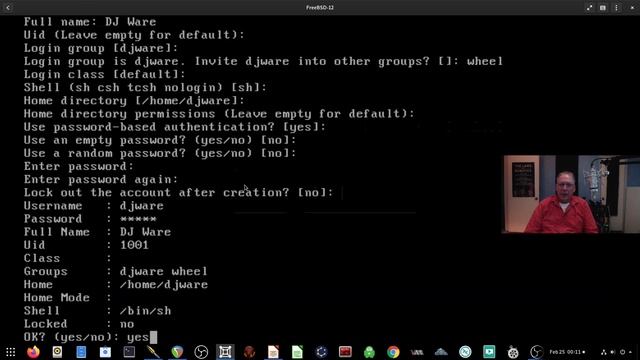
Task: Click the FreeBSD-12 window title
Action: tap(320, 7)
